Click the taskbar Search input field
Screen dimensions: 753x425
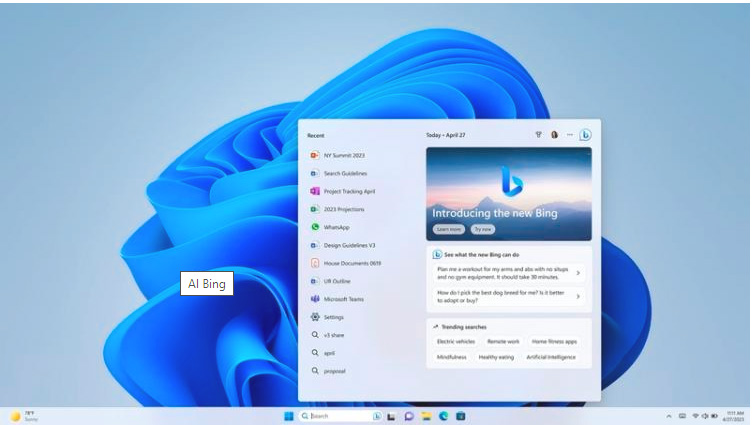(340, 416)
